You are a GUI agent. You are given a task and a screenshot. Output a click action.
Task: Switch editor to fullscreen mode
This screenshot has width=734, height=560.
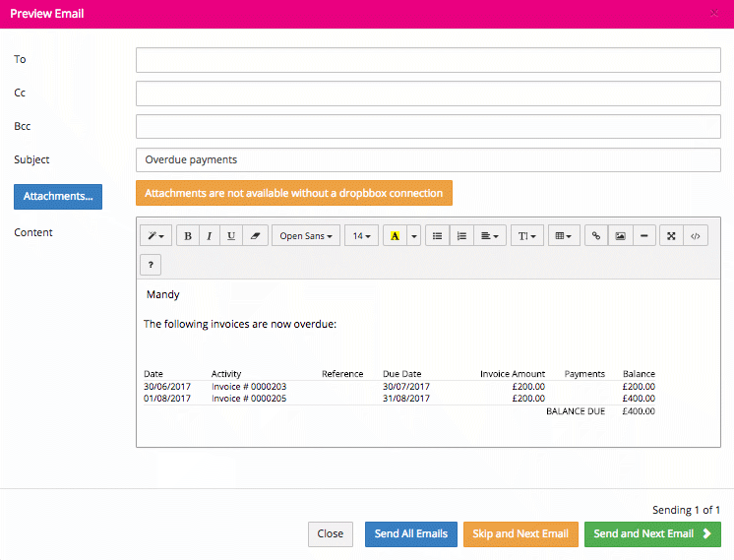672,236
